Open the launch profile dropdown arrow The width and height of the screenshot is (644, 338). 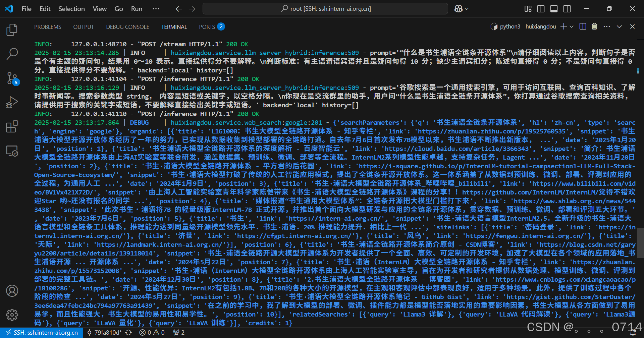coord(572,26)
